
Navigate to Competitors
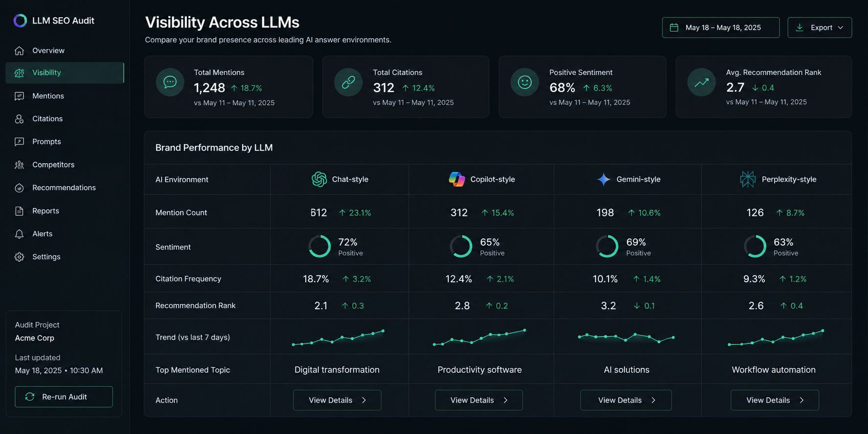pos(65,165)
